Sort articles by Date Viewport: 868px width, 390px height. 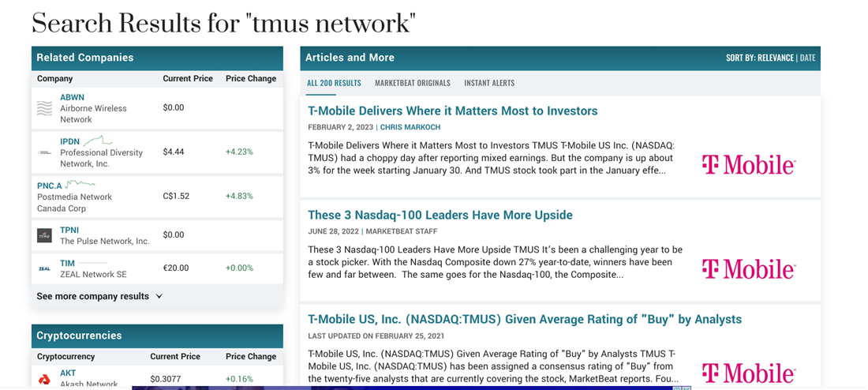(x=808, y=58)
